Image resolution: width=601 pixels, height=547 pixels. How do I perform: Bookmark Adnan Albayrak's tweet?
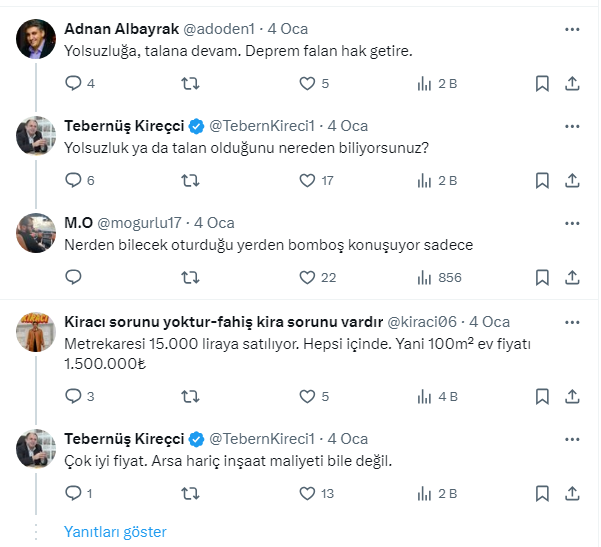pyautogui.click(x=541, y=84)
